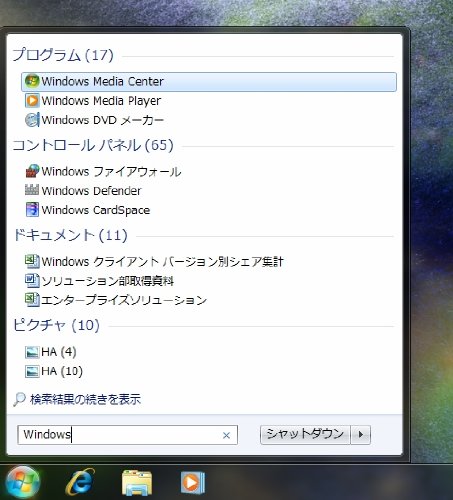Click the Windows Defender castle icon

point(32,190)
